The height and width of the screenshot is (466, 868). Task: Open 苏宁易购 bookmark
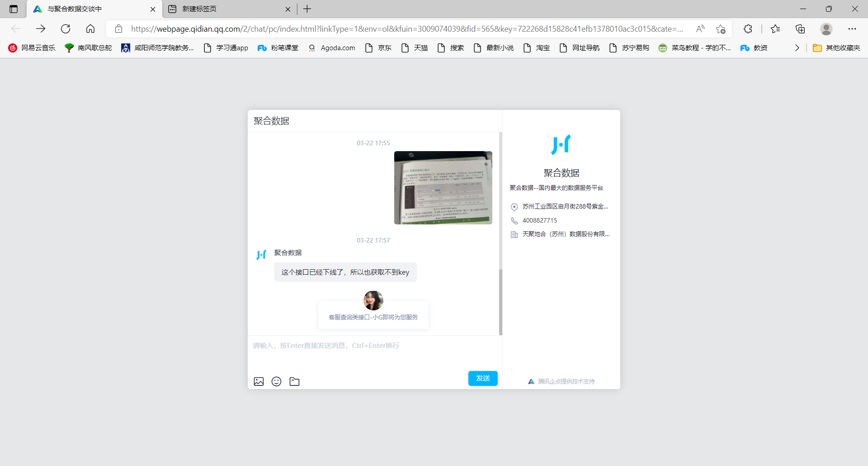pyautogui.click(x=629, y=48)
